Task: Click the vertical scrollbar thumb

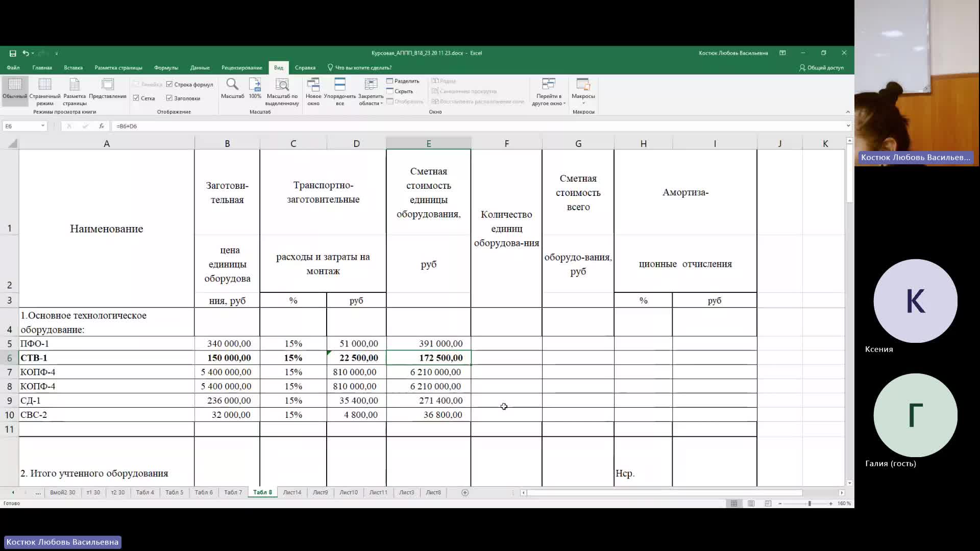Action: point(849,173)
